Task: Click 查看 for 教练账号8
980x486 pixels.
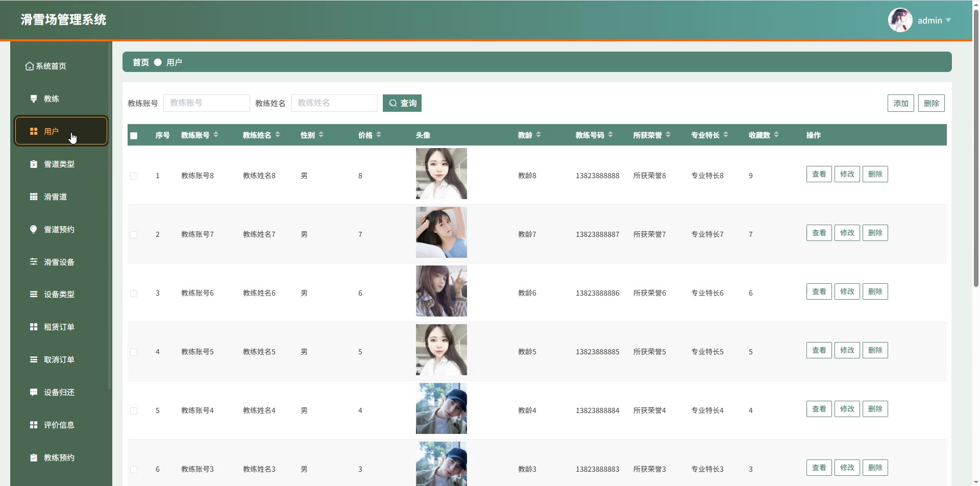Action: click(819, 174)
